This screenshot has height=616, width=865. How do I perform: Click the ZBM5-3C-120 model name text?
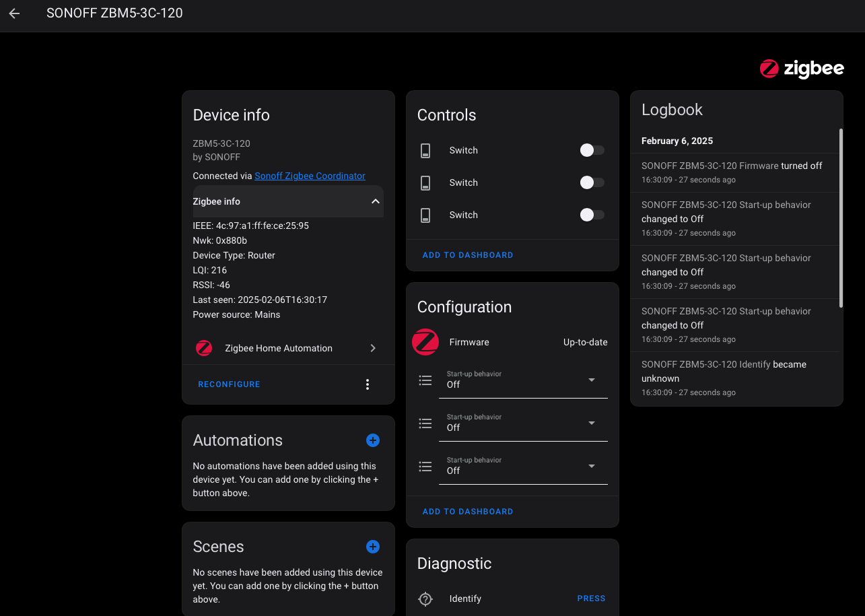[x=221, y=143]
